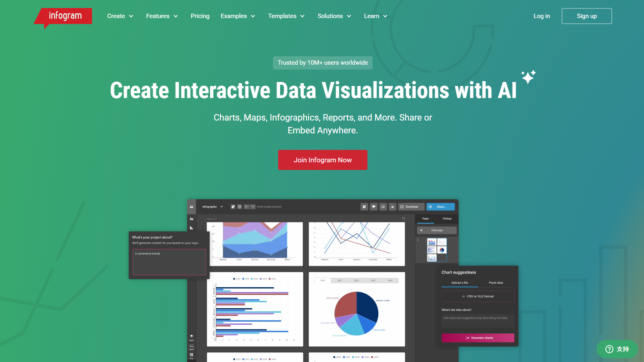This screenshot has height=362, width=644.
Task: Click the horizontal bar chart on canvas
Action: click(x=255, y=309)
